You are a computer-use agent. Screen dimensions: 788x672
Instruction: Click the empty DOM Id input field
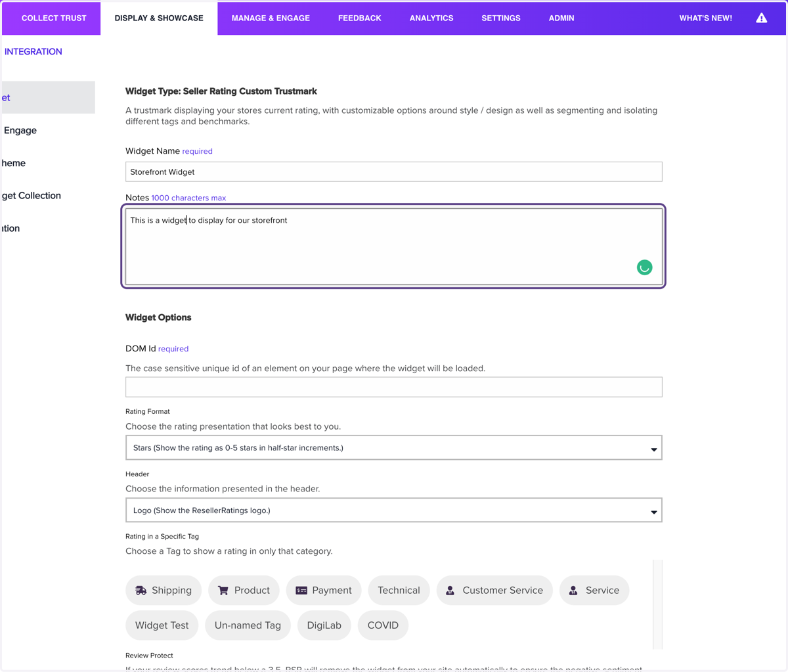393,387
